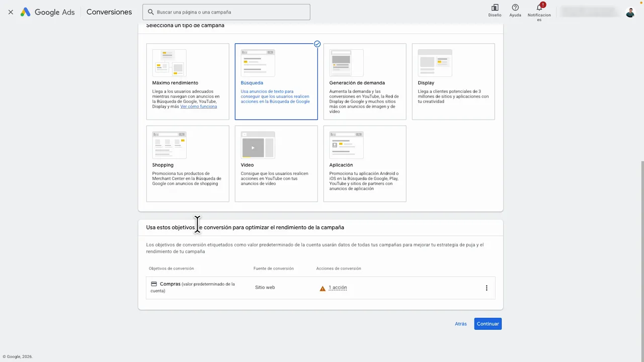Click the blue Continuar button

coord(488,324)
